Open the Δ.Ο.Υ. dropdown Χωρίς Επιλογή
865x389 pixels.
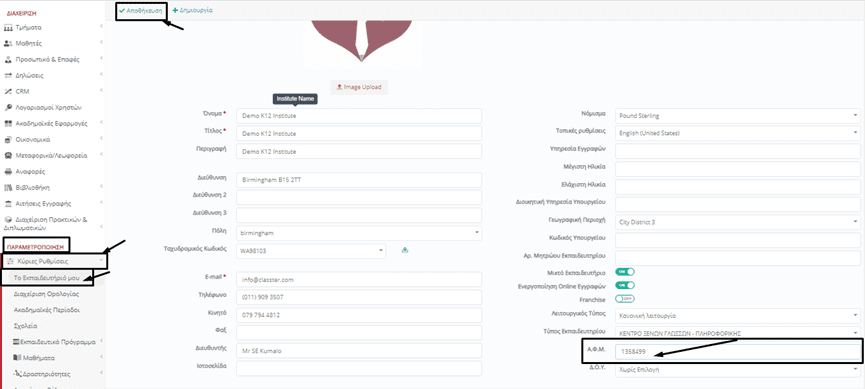(x=737, y=370)
